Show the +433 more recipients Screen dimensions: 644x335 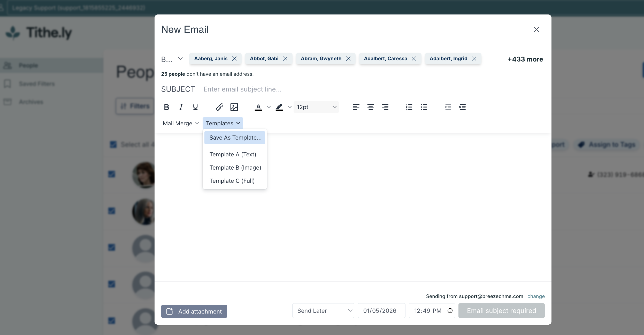tap(525, 59)
